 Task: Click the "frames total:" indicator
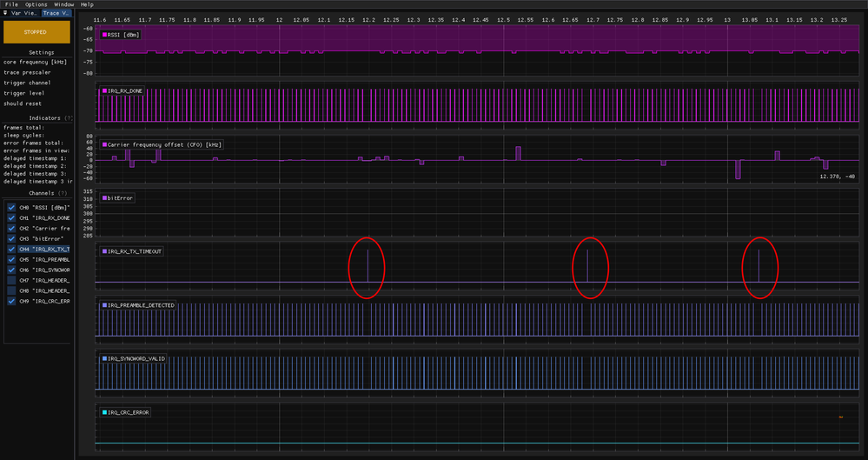[x=23, y=128]
